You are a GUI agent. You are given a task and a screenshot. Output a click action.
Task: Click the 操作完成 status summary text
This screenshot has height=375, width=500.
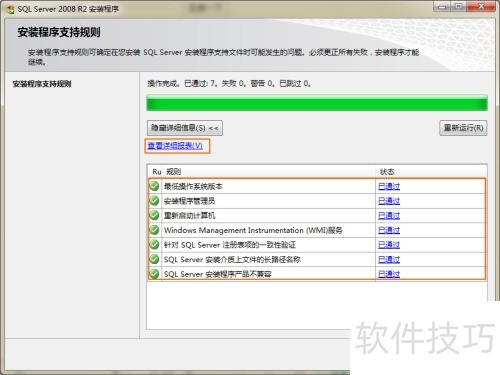click(x=229, y=83)
